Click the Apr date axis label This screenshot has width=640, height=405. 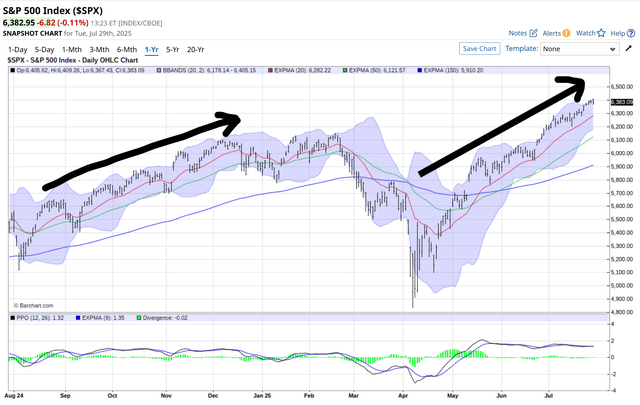(x=403, y=396)
